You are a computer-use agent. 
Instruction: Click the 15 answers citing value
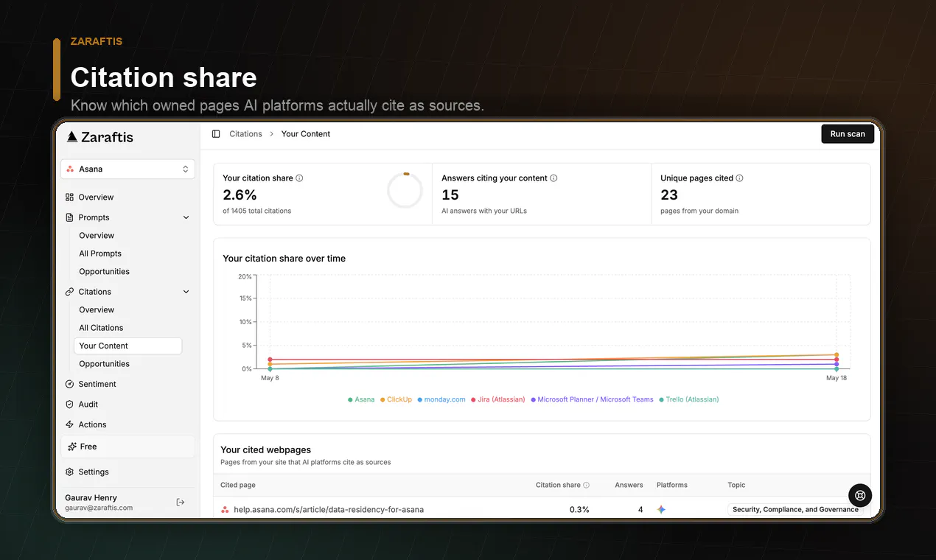450,195
